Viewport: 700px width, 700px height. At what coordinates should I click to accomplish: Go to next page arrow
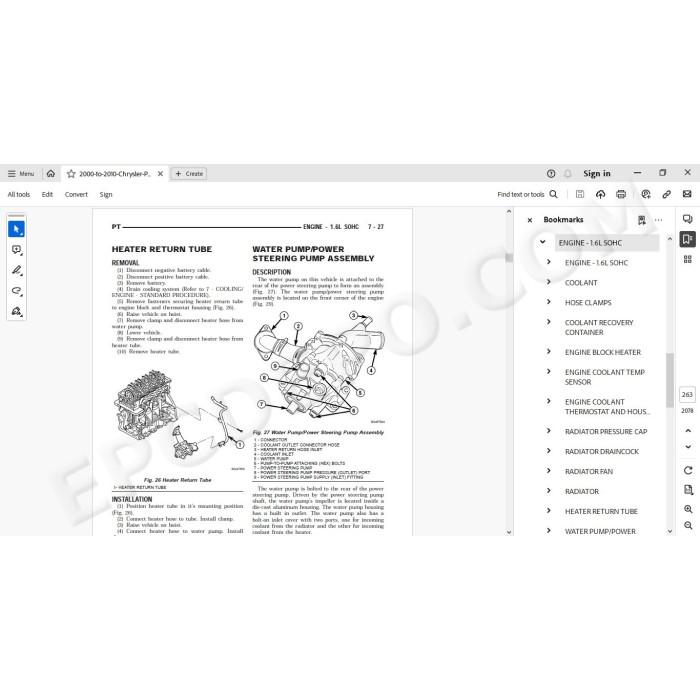(x=688, y=447)
